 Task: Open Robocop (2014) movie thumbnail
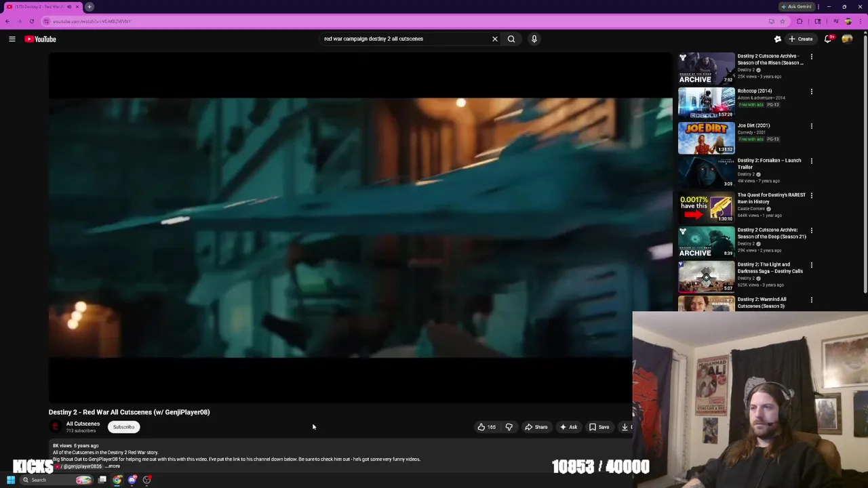tap(707, 103)
